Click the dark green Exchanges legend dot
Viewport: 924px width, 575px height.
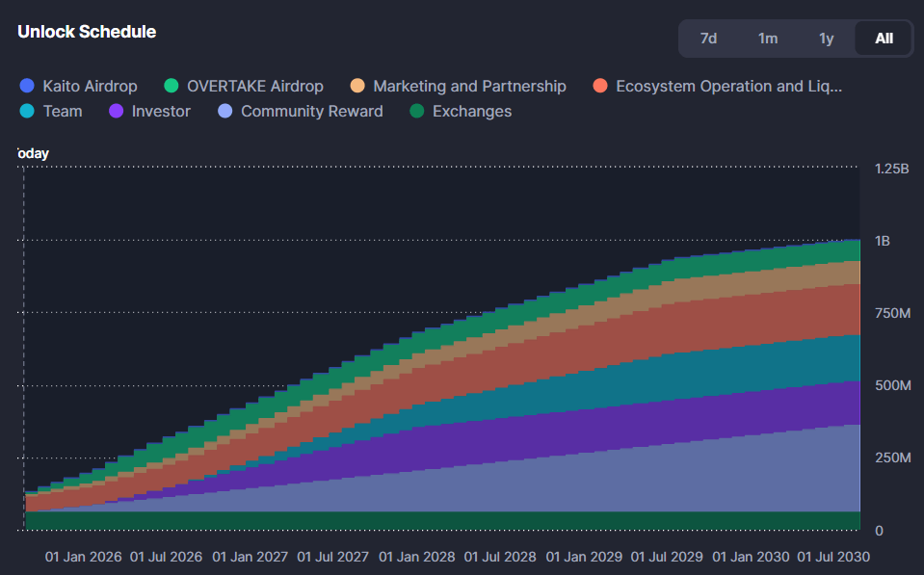pyautogui.click(x=417, y=111)
